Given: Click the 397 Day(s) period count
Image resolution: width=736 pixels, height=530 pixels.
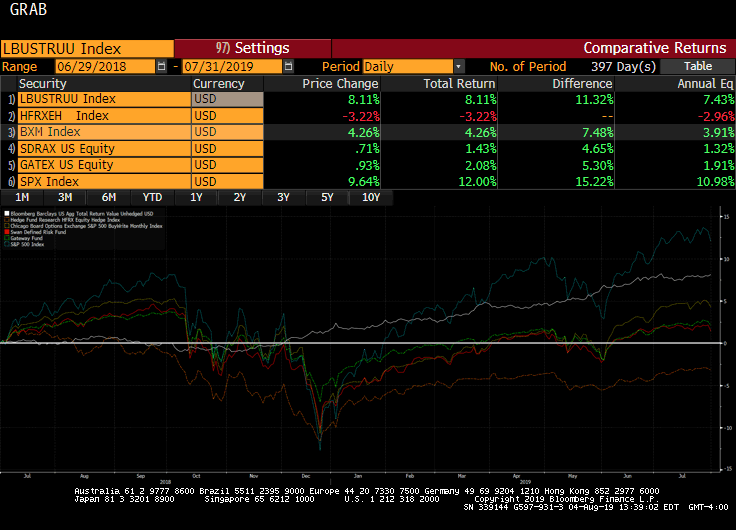Looking at the screenshot, I should click(623, 66).
